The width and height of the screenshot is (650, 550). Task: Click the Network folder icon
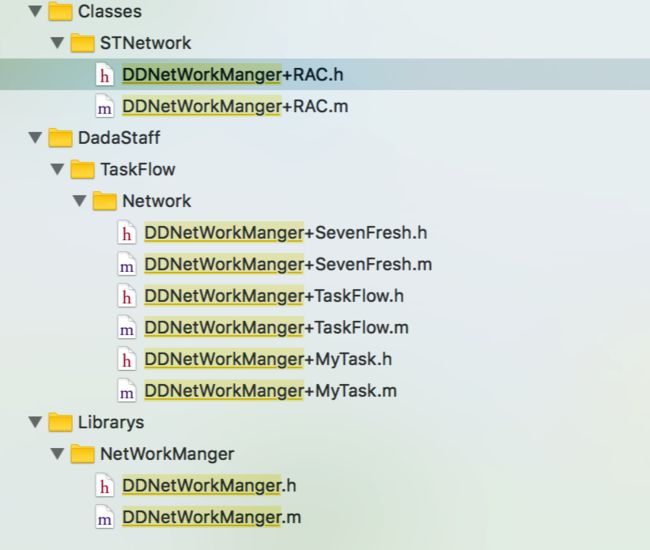[104, 201]
